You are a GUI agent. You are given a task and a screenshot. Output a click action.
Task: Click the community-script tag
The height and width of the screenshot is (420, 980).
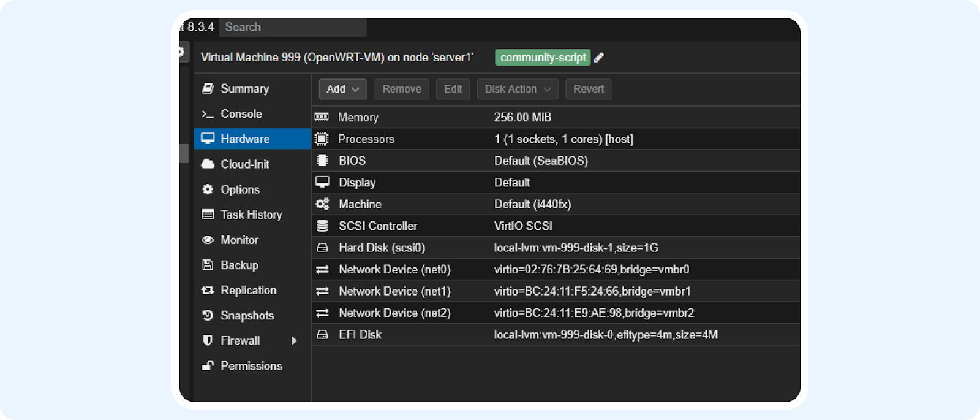[x=543, y=58]
